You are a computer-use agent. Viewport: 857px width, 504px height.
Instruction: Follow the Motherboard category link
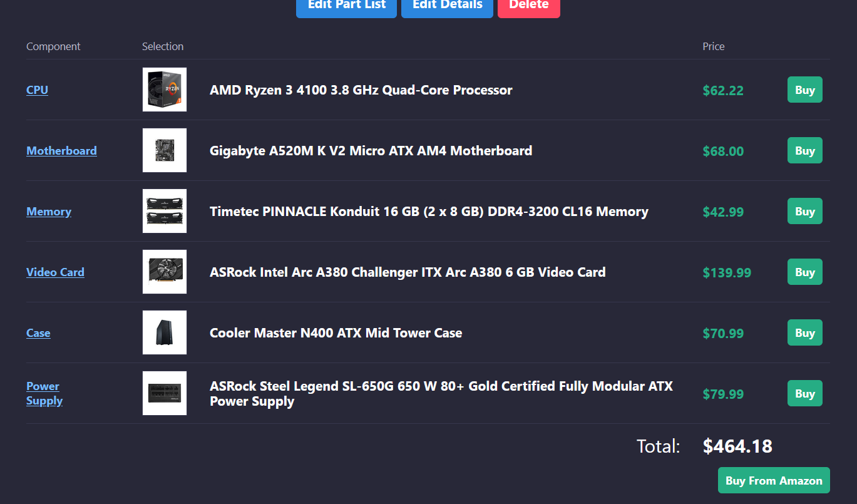pyautogui.click(x=61, y=150)
